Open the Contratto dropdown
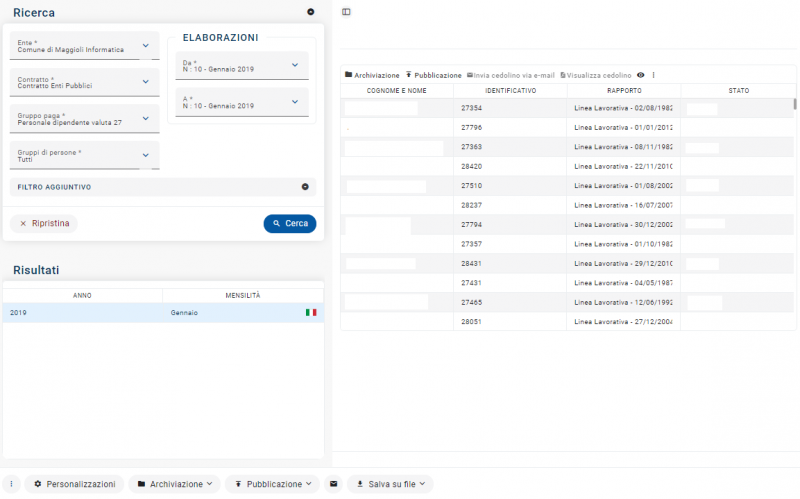The width and height of the screenshot is (800, 499). point(85,82)
